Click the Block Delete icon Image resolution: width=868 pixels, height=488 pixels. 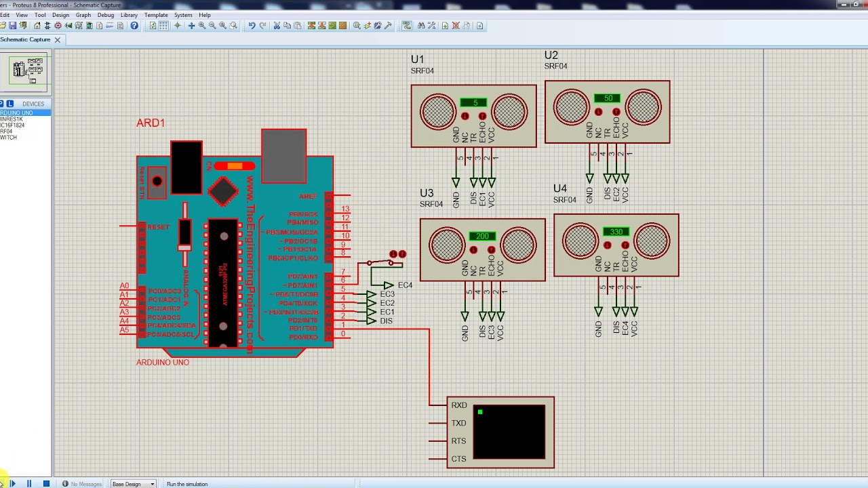coord(343,26)
